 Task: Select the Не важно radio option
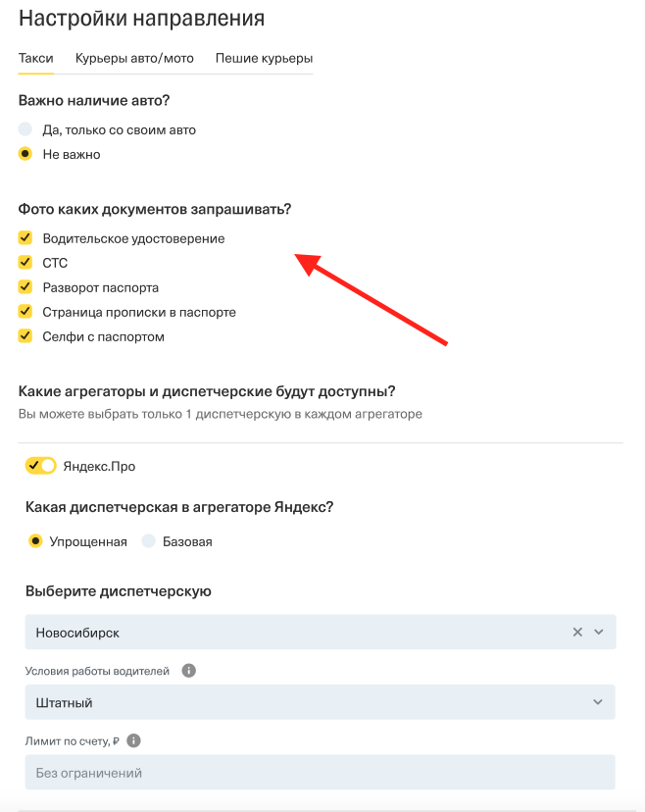(x=25, y=154)
